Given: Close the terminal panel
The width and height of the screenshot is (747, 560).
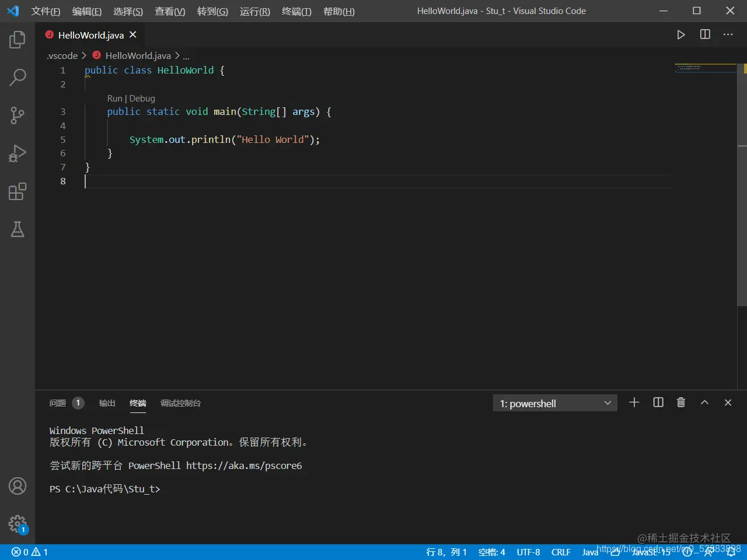Looking at the screenshot, I should tap(728, 402).
